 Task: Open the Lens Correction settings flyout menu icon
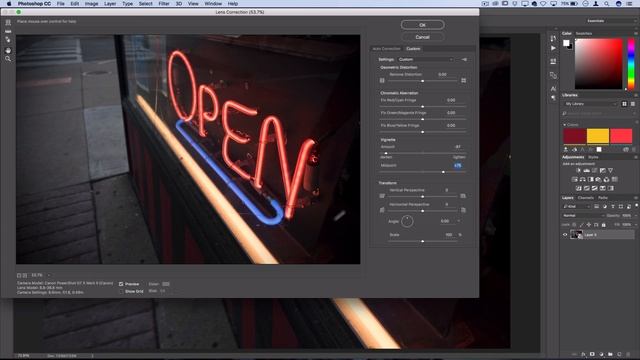coord(464,60)
